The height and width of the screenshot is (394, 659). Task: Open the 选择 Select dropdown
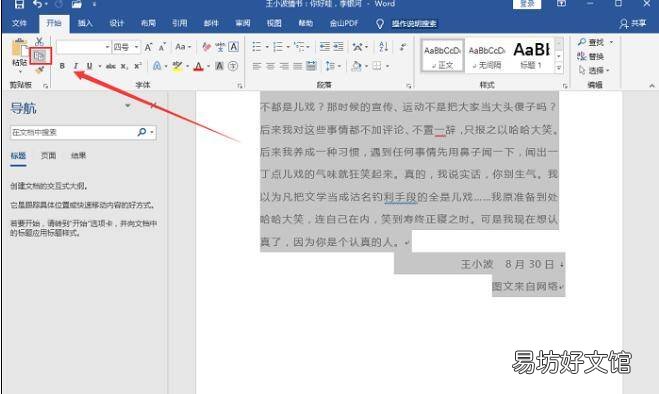tap(594, 70)
